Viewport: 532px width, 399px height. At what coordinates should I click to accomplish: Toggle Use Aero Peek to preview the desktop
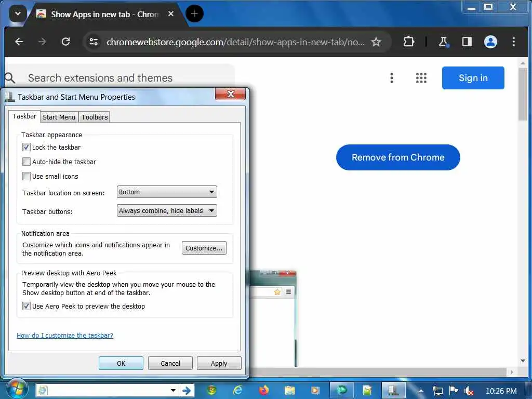click(26, 306)
